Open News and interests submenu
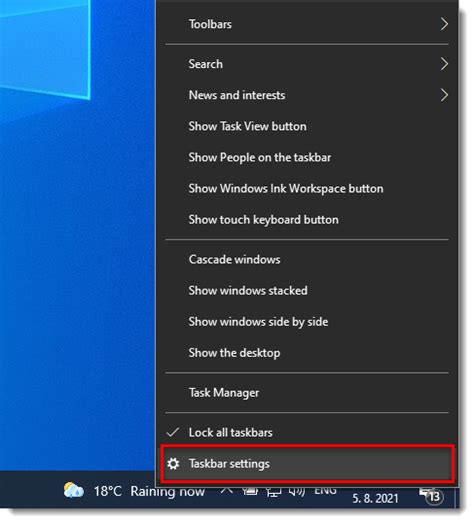Screen dimensions: 474x523 coord(307,95)
